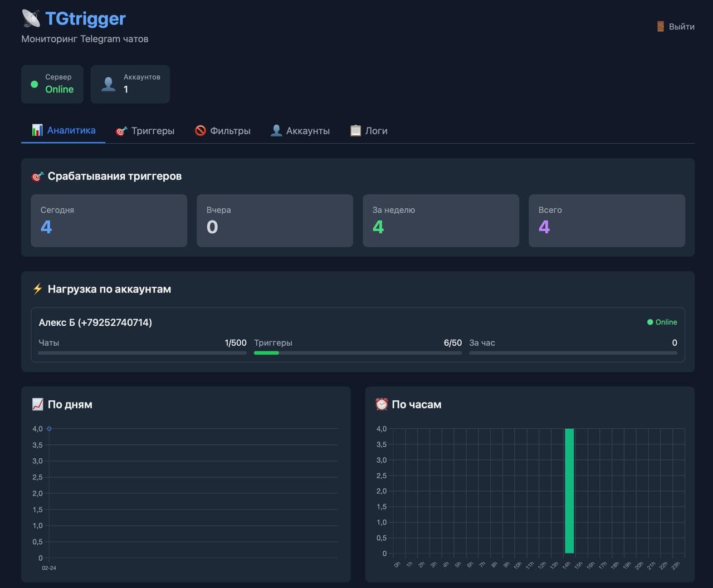
Task: Click the lightning icon by Нагрузка по аккаунтам
Action: click(37, 289)
